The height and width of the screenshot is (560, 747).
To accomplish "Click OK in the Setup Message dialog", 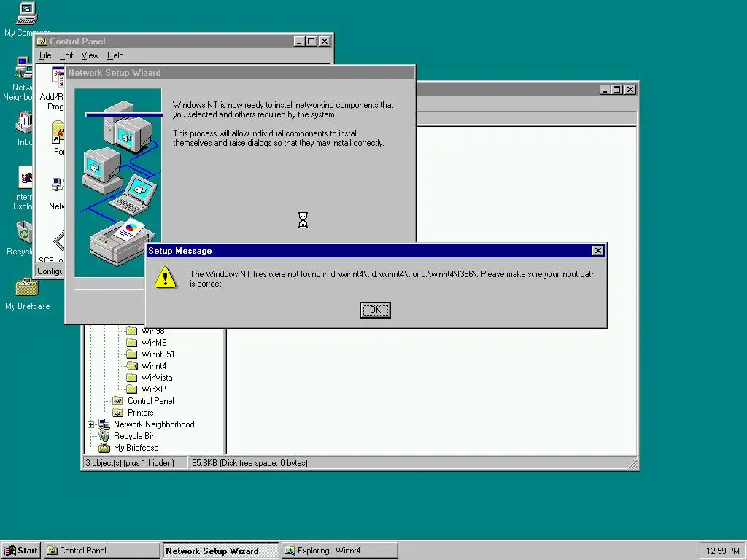I will [375, 310].
